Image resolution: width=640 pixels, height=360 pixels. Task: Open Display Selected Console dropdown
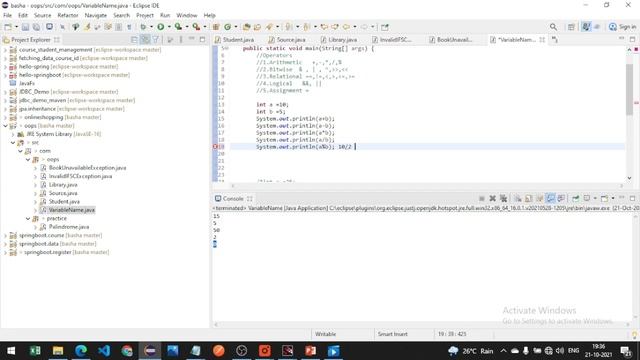[595, 198]
